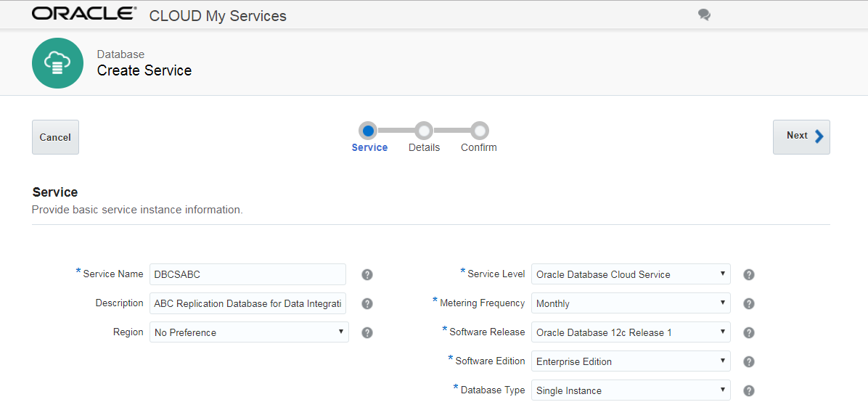Click the green Database cloud service icon
This screenshot has height=410, width=868.
(57, 63)
